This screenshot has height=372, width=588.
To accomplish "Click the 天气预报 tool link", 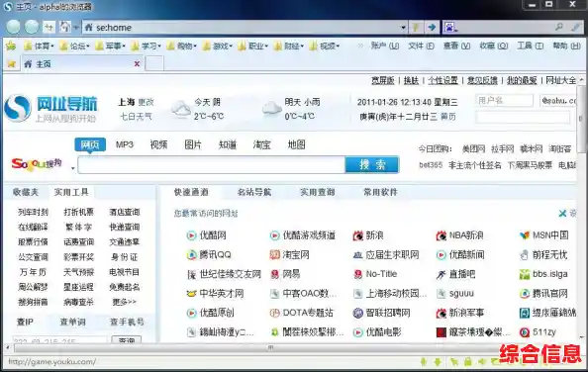I will [x=78, y=272].
